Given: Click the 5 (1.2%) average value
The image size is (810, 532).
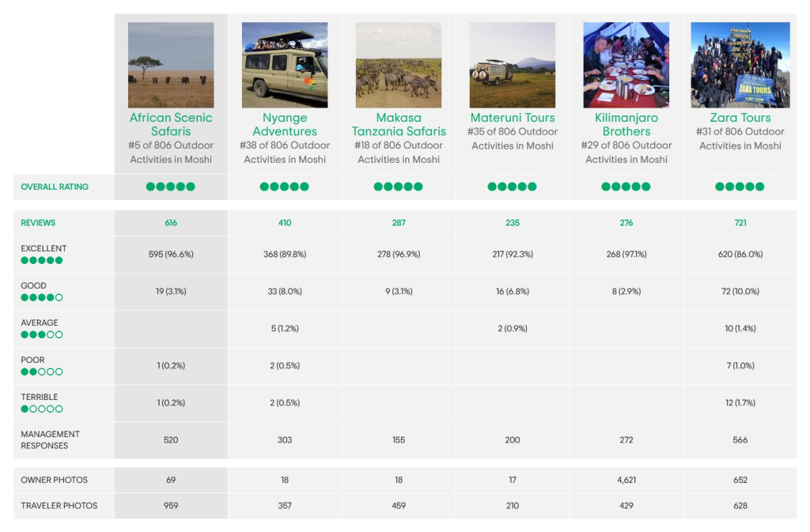Looking at the screenshot, I should tap(285, 329).
